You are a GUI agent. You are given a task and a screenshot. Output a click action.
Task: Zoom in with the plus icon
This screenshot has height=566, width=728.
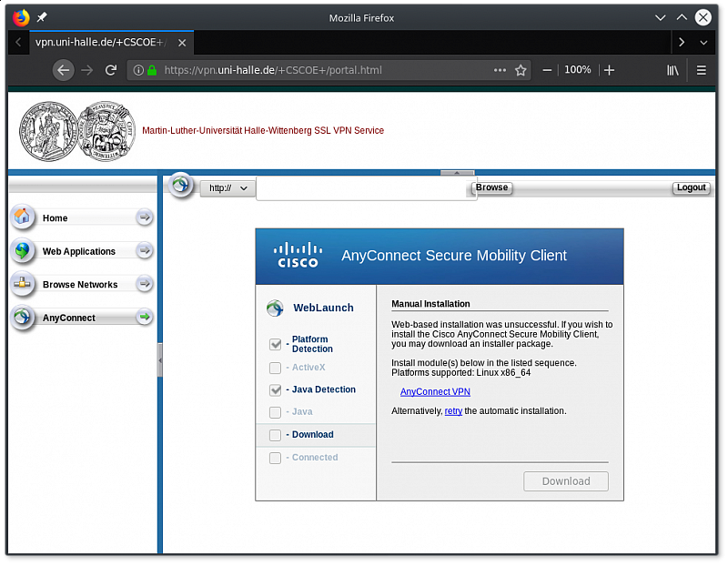click(609, 70)
